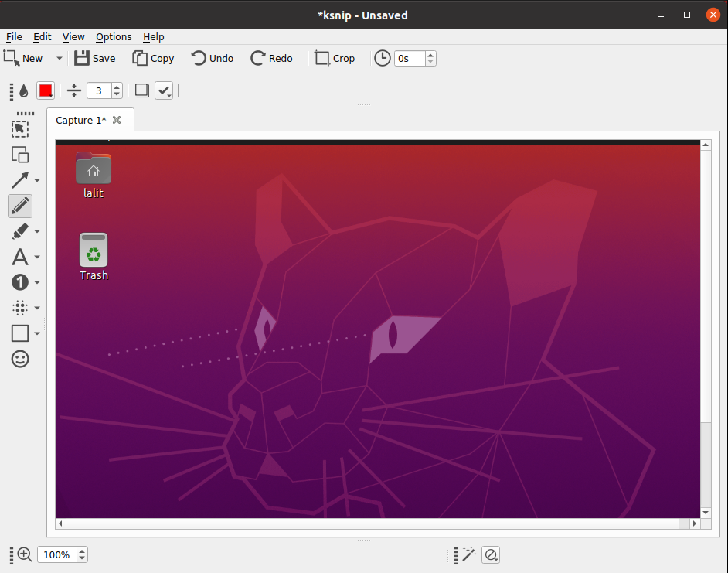The image size is (728, 573).
Task: Save the current screenshot
Action: pos(94,58)
